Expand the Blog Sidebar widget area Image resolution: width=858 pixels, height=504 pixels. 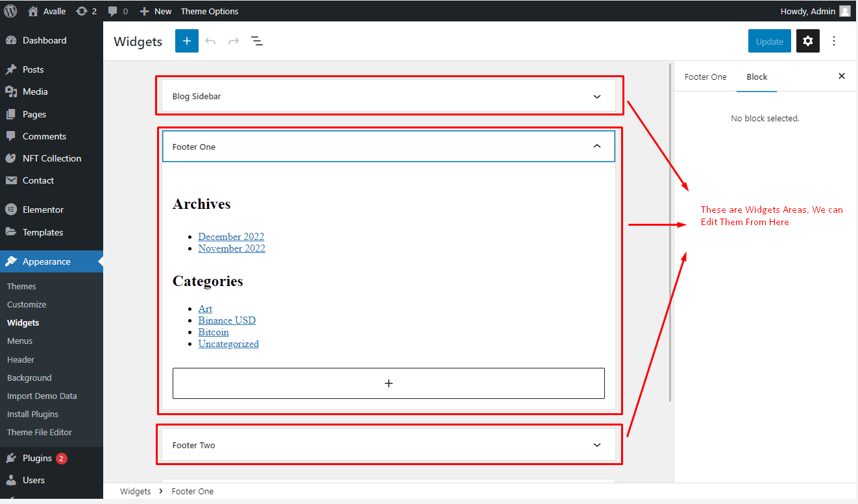(388, 96)
